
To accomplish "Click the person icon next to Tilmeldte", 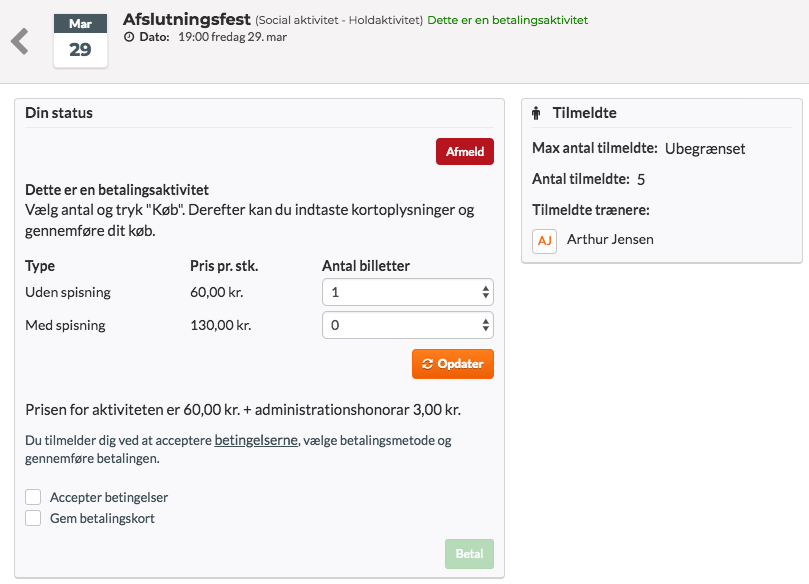I will point(537,113).
